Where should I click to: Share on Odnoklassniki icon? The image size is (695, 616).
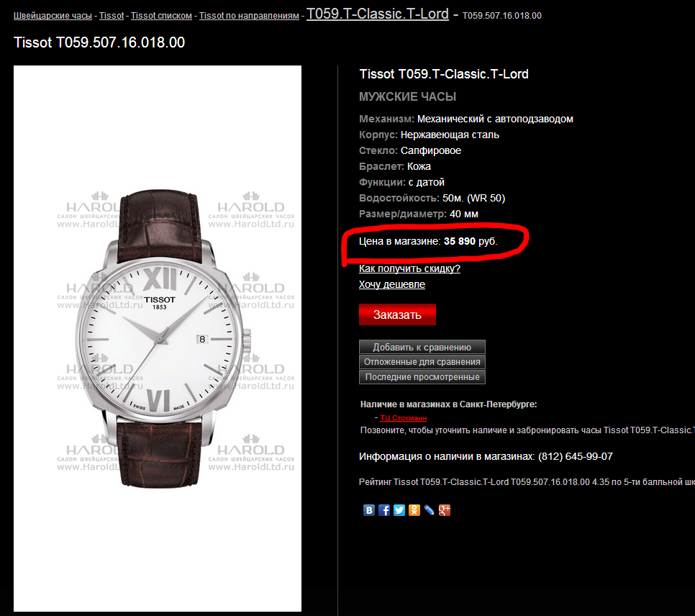coord(414,510)
